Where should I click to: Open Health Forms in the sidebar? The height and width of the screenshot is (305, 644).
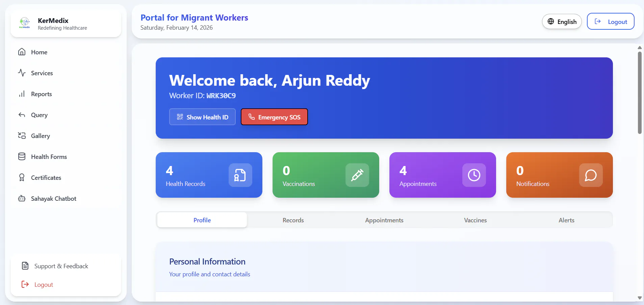[x=66, y=157]
